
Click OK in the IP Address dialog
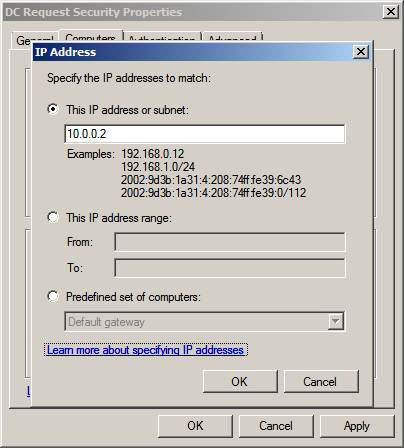click(x=240, y=381)
